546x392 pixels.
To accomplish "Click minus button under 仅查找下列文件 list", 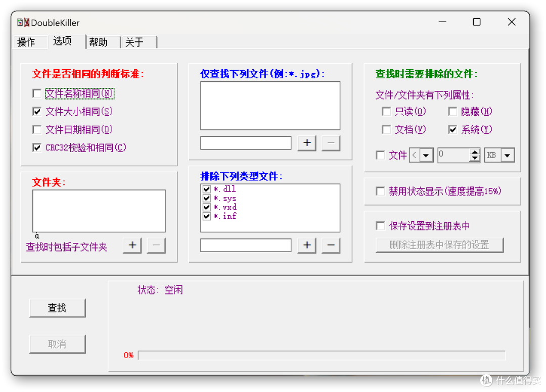I will [331, 143].
